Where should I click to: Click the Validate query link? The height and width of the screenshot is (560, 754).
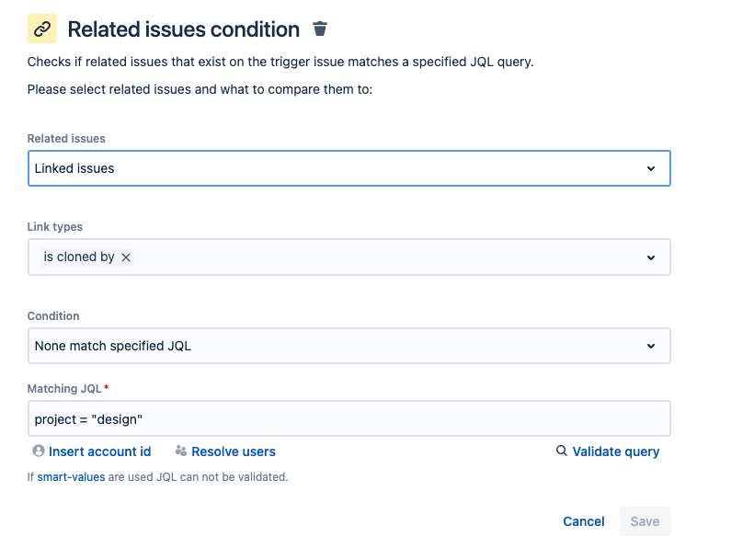[x=616, y=451]
